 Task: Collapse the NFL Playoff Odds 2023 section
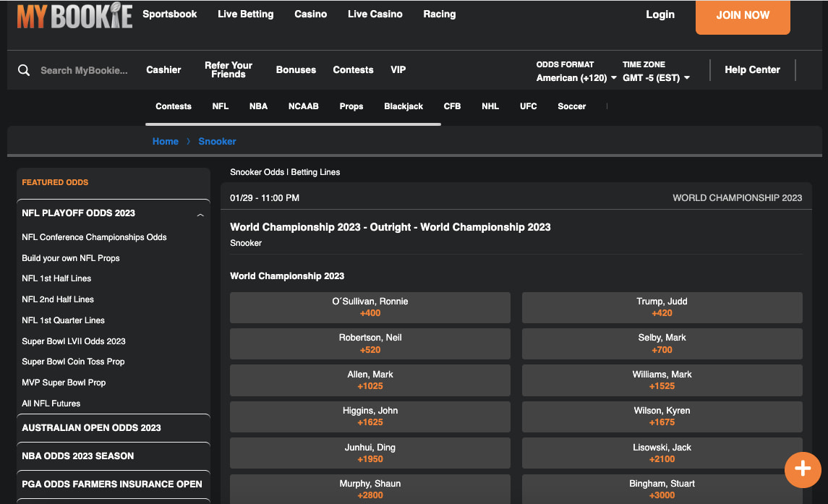pos(200,214)
